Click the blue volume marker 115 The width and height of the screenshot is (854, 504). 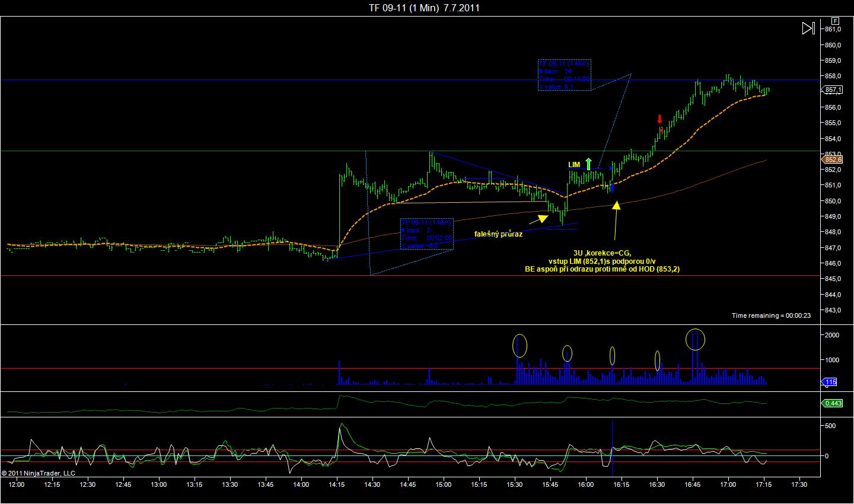coord(829,382)
